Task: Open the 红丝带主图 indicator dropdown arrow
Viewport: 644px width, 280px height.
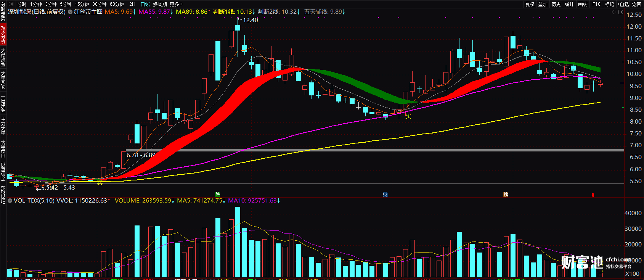Action: 70,12
